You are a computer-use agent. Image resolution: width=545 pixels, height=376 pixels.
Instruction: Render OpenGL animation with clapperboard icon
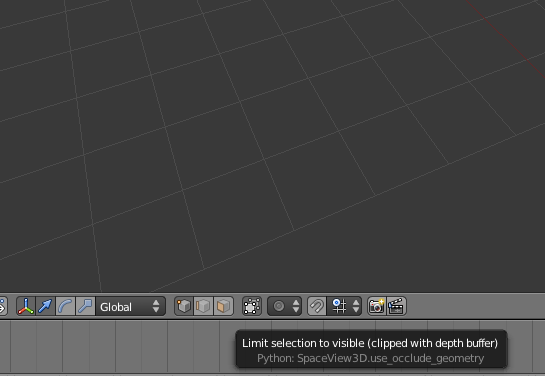click(397, 306)
